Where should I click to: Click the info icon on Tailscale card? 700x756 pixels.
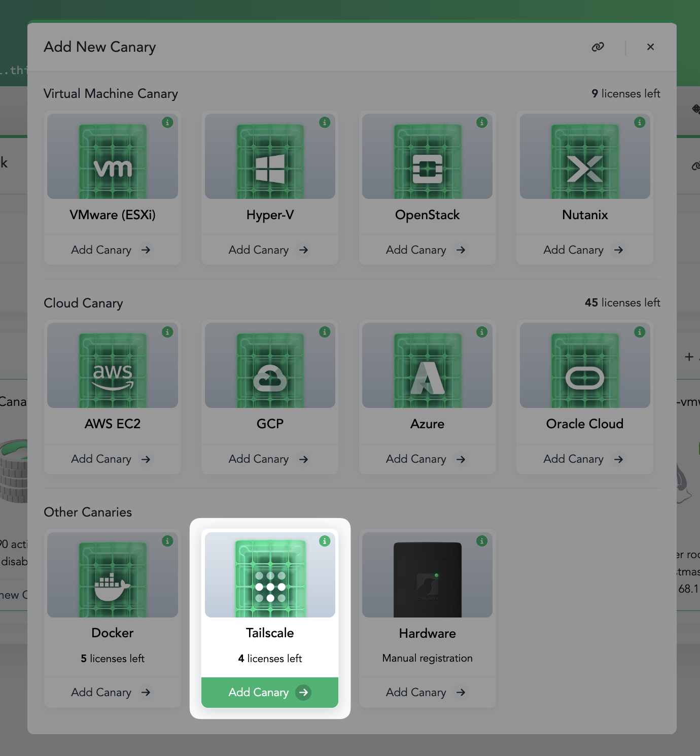pyautogui.click(x=325, y=541)
